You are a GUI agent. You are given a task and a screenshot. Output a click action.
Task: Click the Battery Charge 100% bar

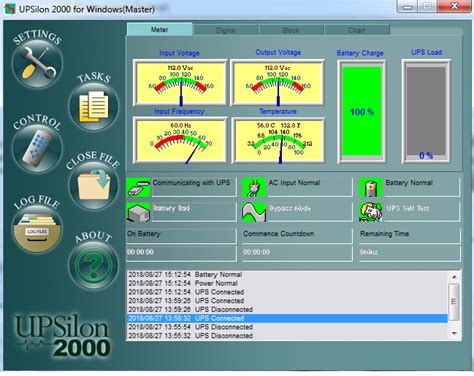coord(362,112)
